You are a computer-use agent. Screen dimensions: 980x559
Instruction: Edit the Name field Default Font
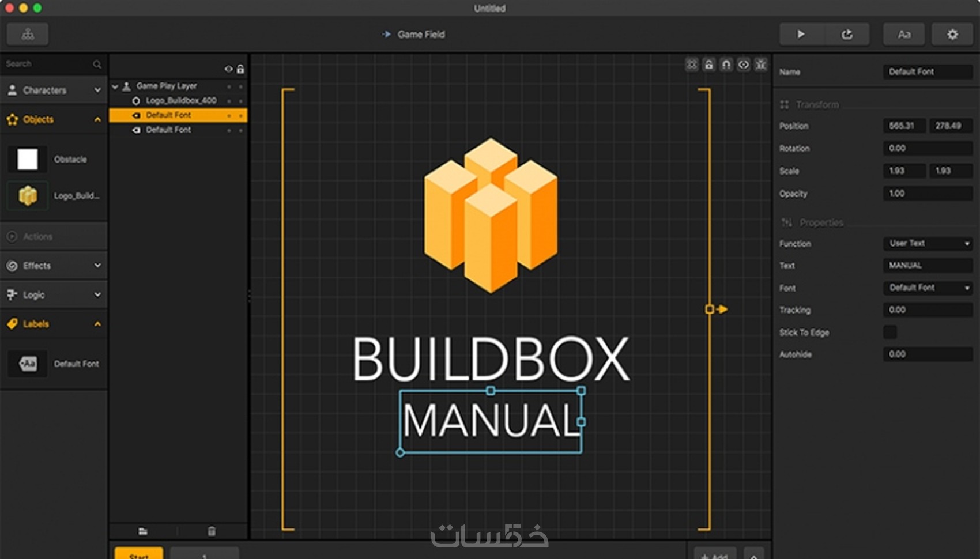[x=928, y=72]
